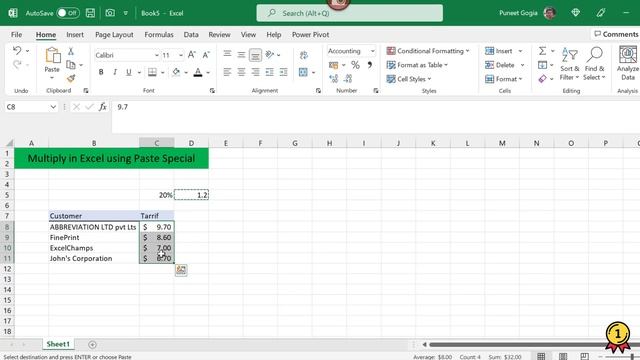
Task: Apply the Fill Color bucket
Action: 176,72
